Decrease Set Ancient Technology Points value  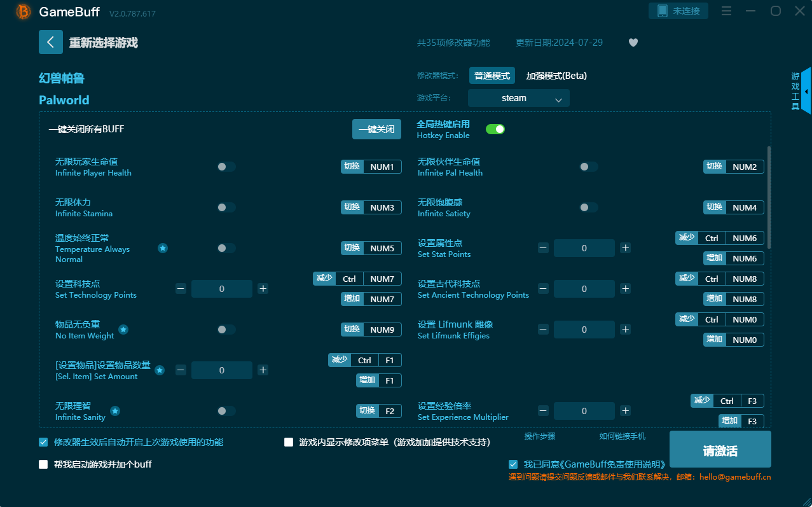543,289
